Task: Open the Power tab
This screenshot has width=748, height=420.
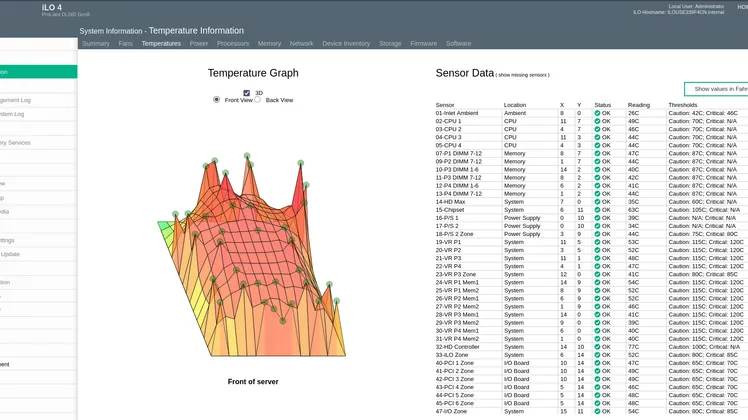Action: coord(199,43)
